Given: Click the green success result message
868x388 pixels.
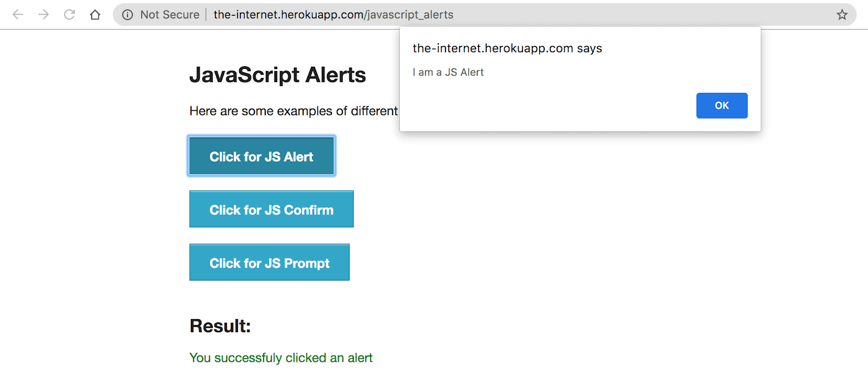Looking at the screenshot, I should 280,358.
